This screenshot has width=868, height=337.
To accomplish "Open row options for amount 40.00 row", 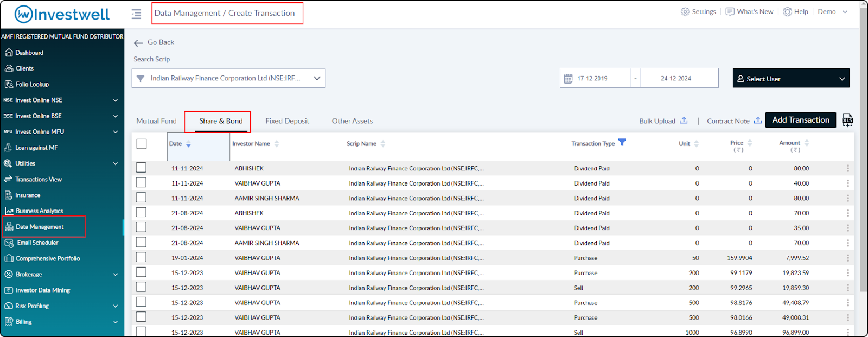I will click(848, 183).
